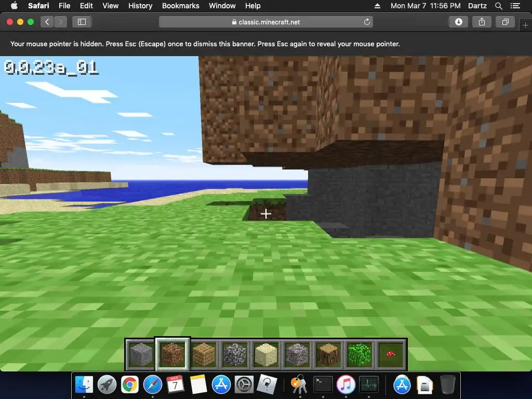This screenshot has width=532, height=399.
Task: Open the File menu
Action: (x=64, y=6)
